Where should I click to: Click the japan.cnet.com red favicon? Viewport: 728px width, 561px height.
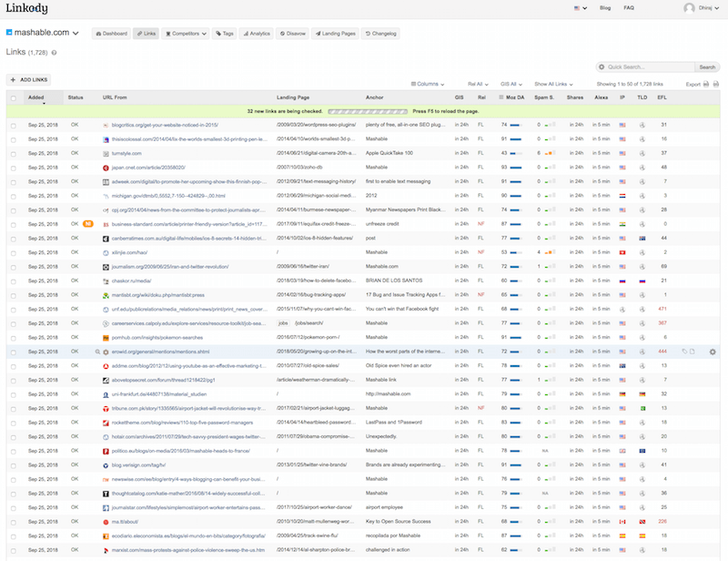(x=106, y=168)
